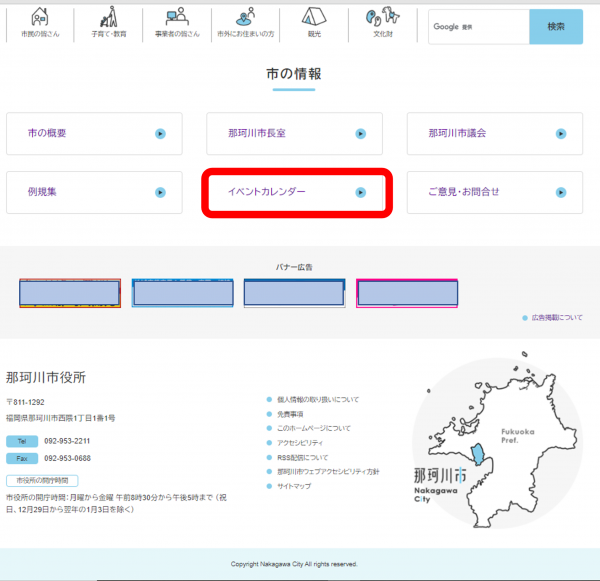
Task: Click arrow icon on 市の概要 card
Action: point(160,134)
